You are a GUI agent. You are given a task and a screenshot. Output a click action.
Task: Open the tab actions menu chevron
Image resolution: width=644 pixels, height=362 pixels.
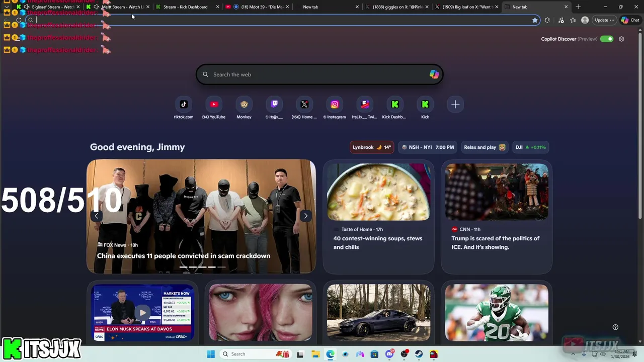click(x=7, y=7)
